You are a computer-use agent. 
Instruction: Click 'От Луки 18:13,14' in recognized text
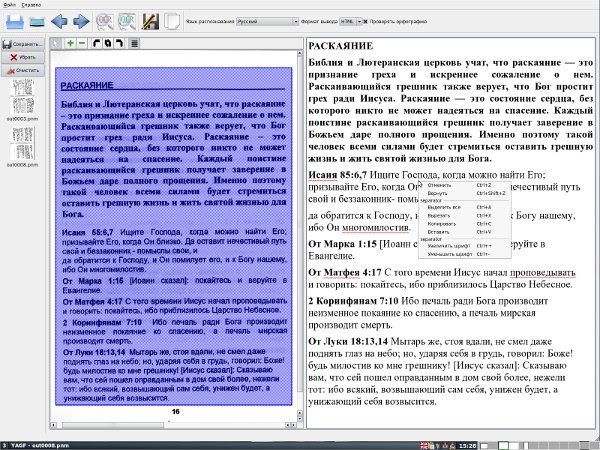click(x=348, y=341)
